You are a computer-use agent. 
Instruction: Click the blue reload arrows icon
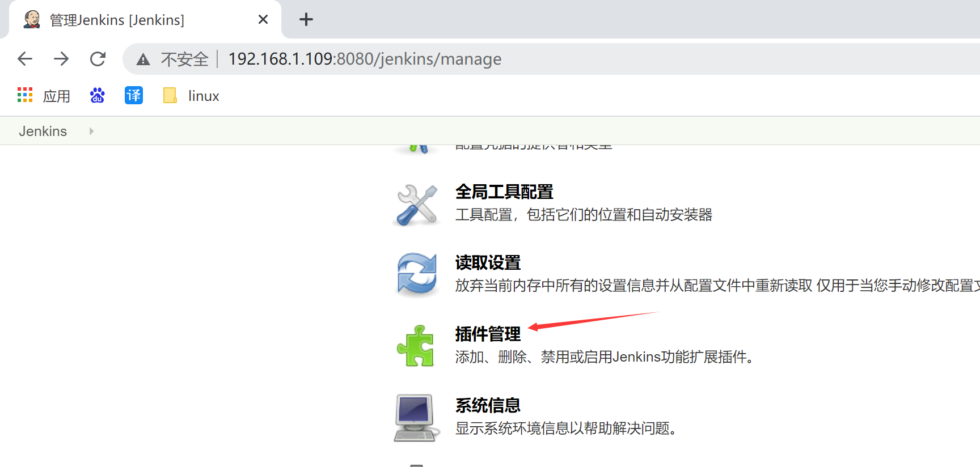417,275
